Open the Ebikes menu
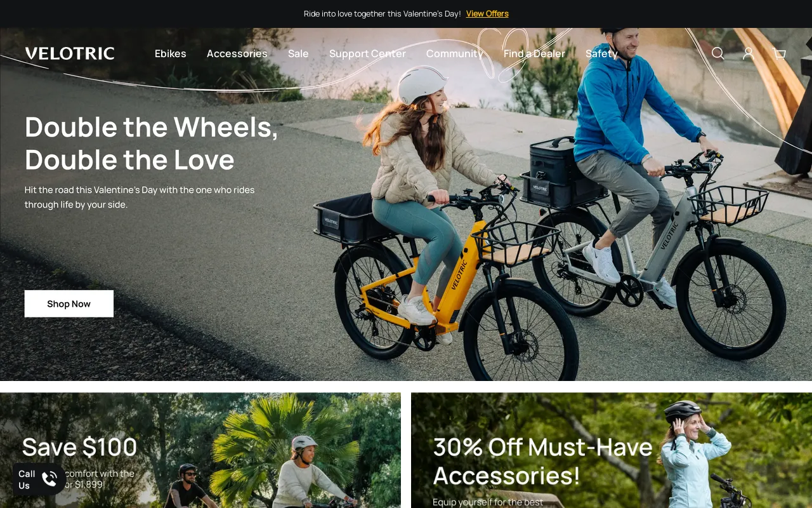This screenshot has width=812, height=508. click(x=171, y=53)
